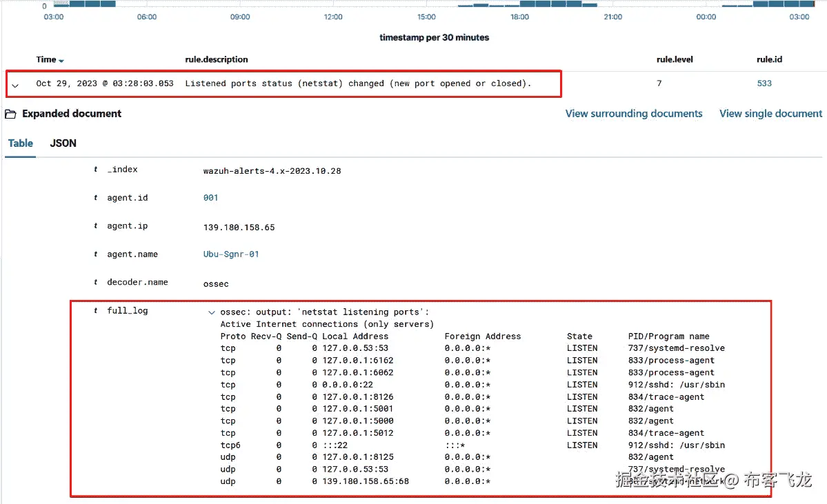The image size is (827, 504).
Task: Click the text type icon beside agent.ip
Action: (95, 225)
